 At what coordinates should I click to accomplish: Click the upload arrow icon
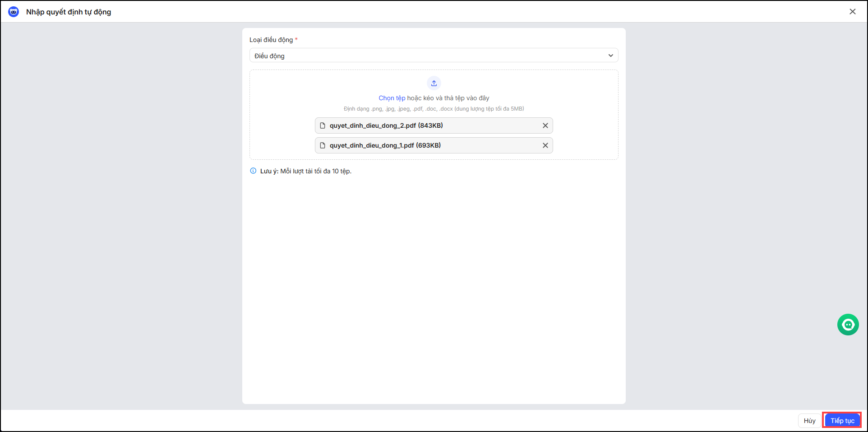[434, 83]
